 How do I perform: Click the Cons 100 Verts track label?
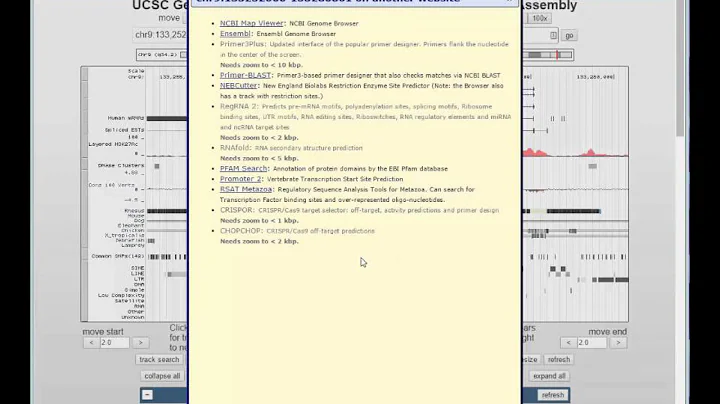point(112,185)
